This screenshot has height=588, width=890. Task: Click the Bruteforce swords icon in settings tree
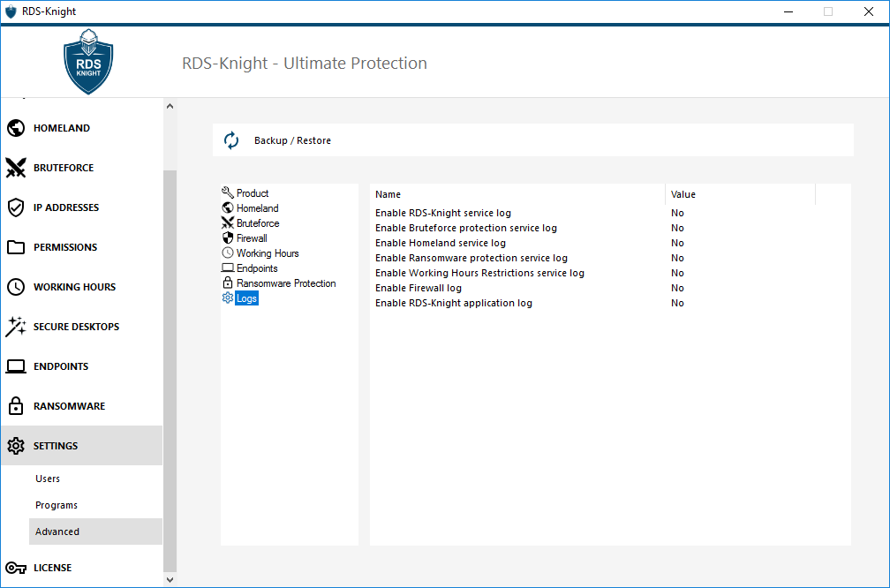(228, 223)
